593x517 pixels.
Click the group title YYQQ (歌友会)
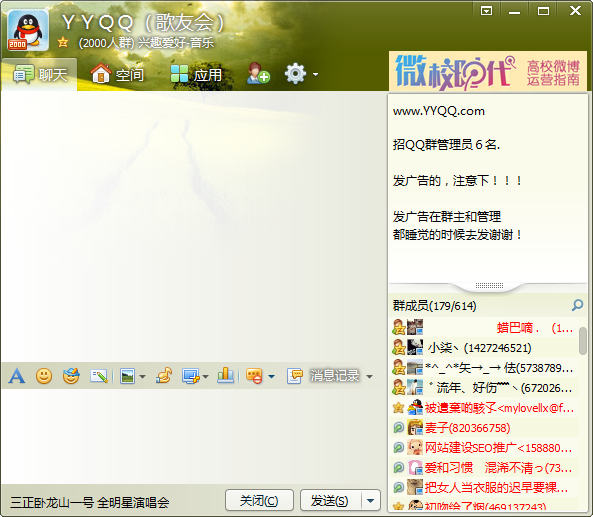[x=143, y=23]
